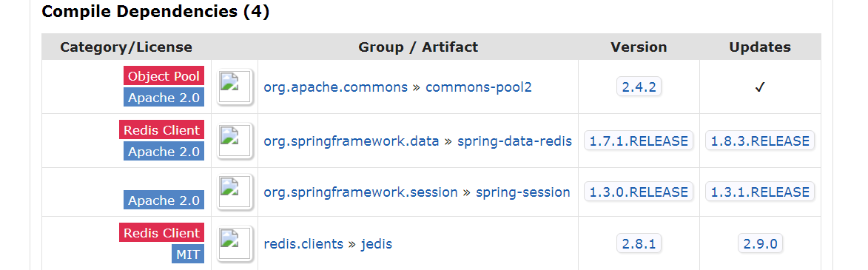The image size is (868, 270).
Task: Open the redis.clients group link
Action: click(303, 243)
